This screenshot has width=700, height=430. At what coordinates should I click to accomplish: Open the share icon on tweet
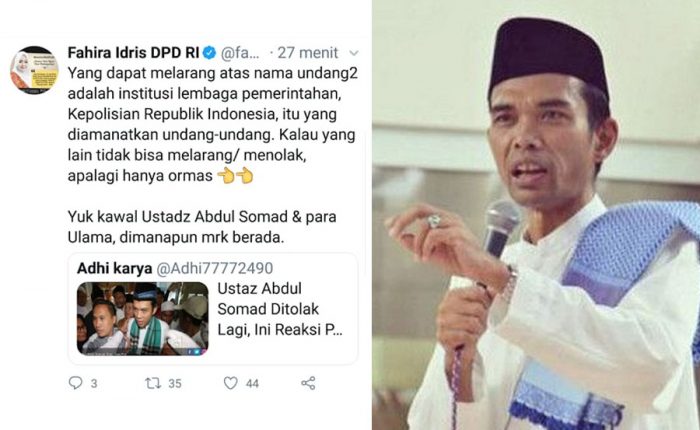308,383
